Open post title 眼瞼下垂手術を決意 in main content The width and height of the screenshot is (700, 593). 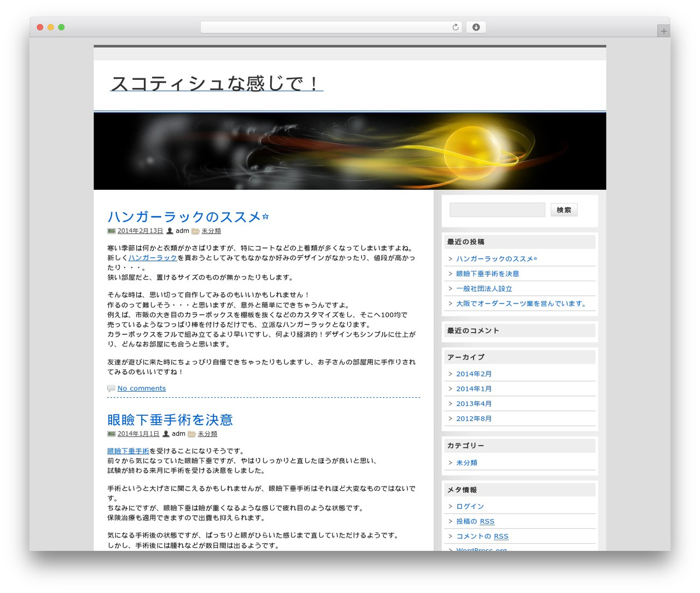coord(170,420)
